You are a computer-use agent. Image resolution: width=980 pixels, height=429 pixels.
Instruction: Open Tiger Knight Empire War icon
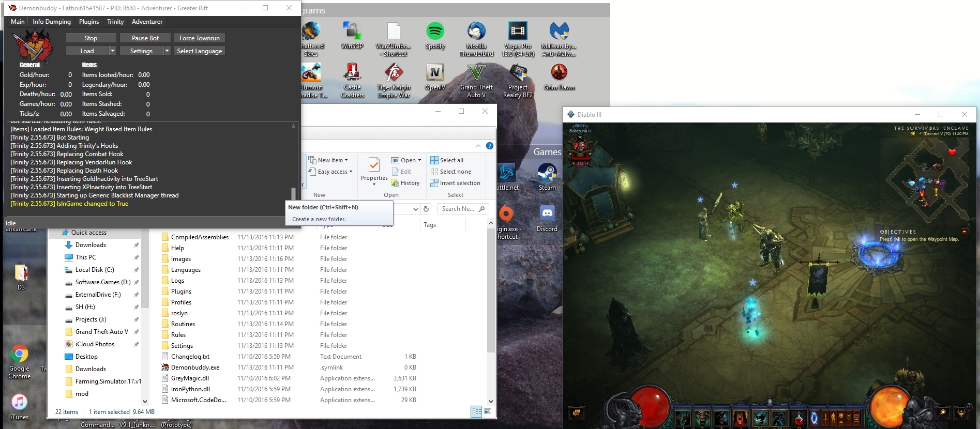394,81
